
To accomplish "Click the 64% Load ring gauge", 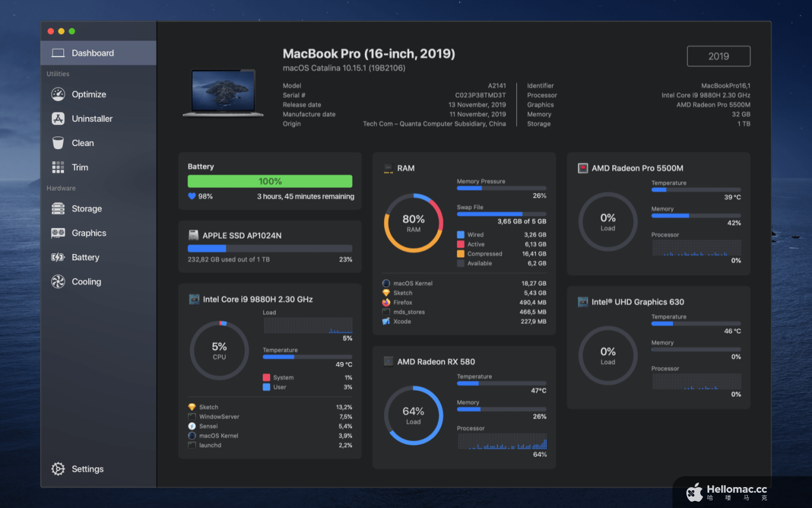I will (414, 415).
